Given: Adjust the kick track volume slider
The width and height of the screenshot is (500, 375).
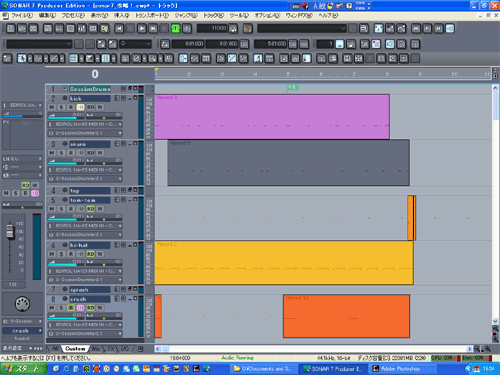Looking at the screenshot, I should click(x=66, y=116).
